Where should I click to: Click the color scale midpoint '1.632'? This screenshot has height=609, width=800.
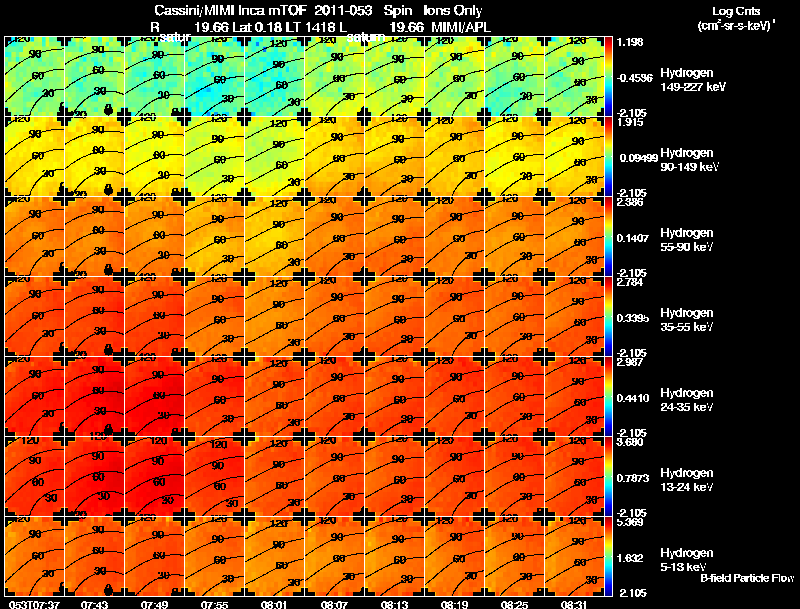point(630,558)
